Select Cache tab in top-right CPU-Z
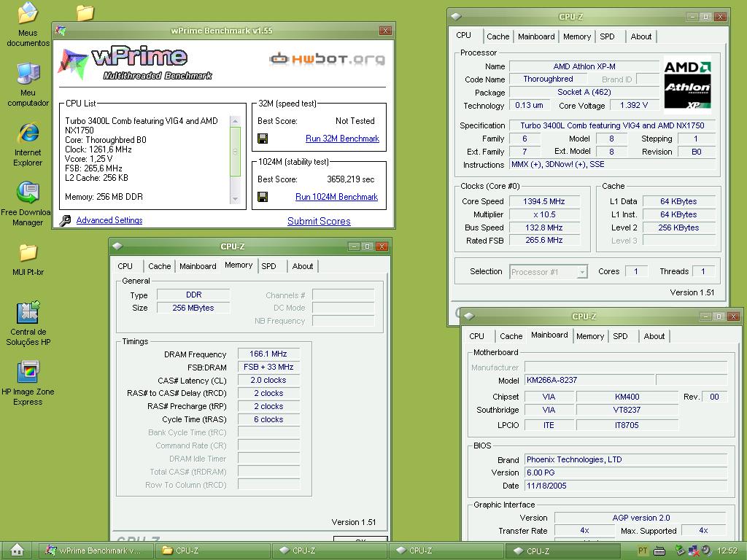This screenshot has height=560, width=747. (x=498, y=36)
